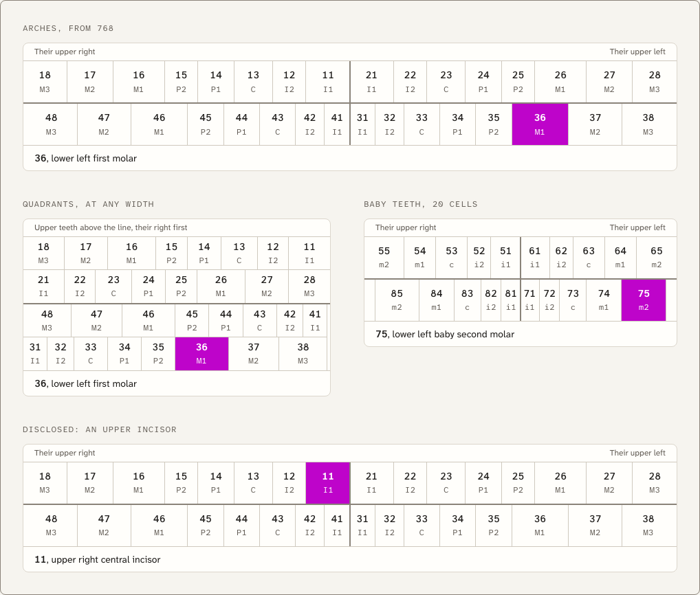Pick tooth 21 I1 in Arches chart
Screen dimensions: 700x595
372,82
